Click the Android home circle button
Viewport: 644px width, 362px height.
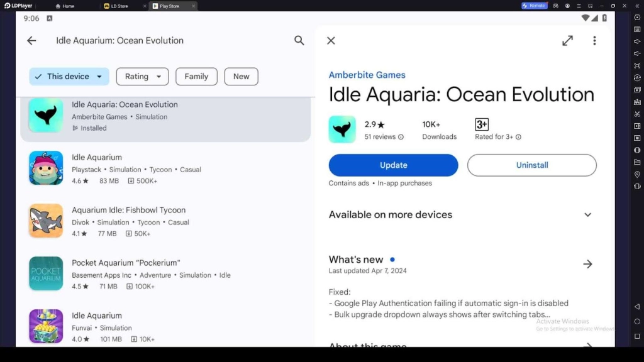coord(637,321)
